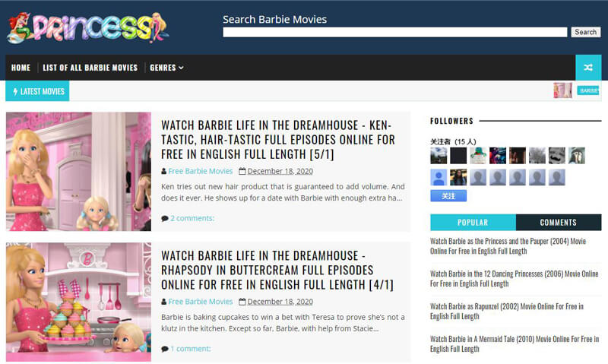This screenshot has width=608, height=364.
Task: Click the lightning Latest Movies label
Action: pyautogui.click(x=37, y=91)
